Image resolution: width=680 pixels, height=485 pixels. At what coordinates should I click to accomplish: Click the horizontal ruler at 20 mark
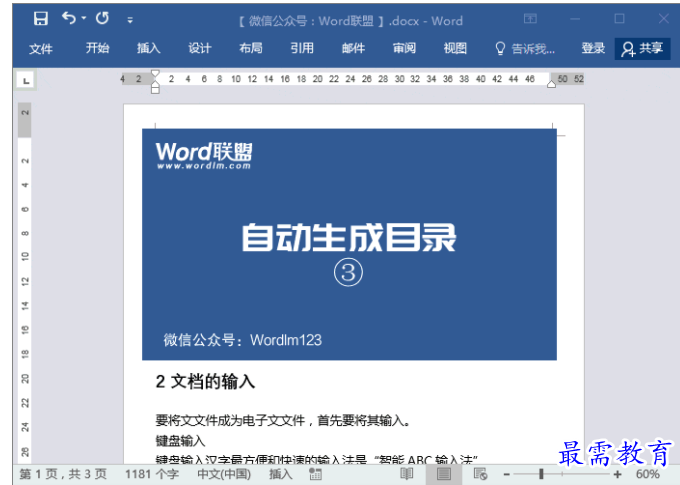click(317, 79)
